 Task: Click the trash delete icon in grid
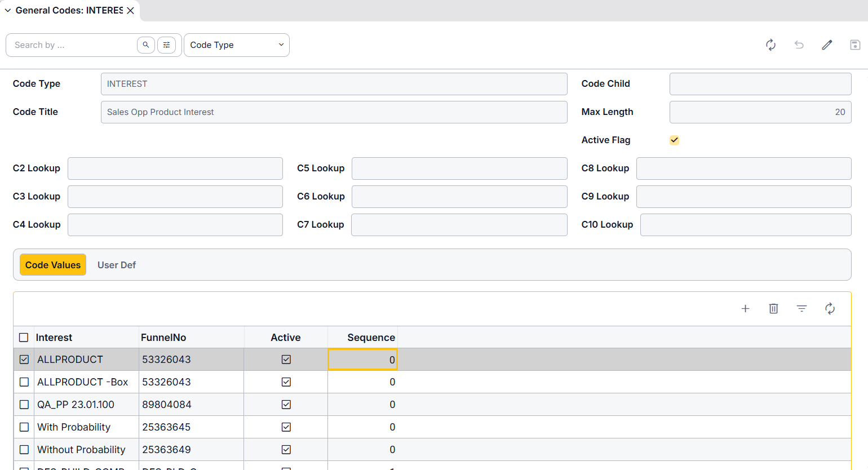point(773,308)
